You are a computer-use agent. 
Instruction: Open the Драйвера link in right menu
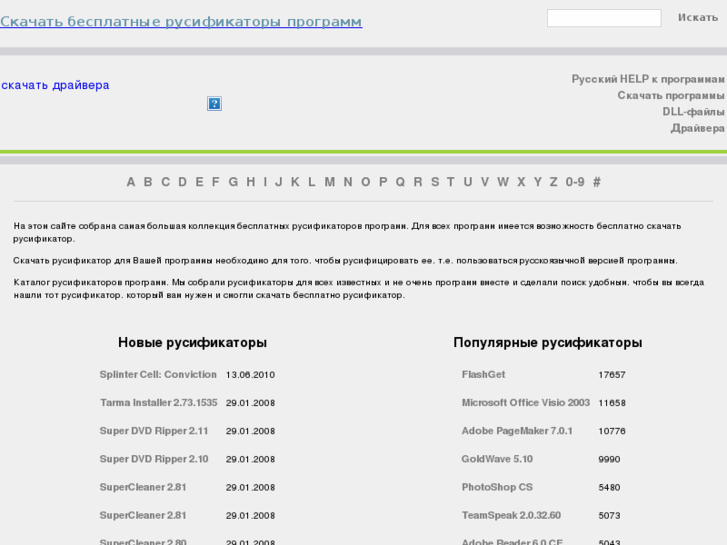click(x=697, y=128)
